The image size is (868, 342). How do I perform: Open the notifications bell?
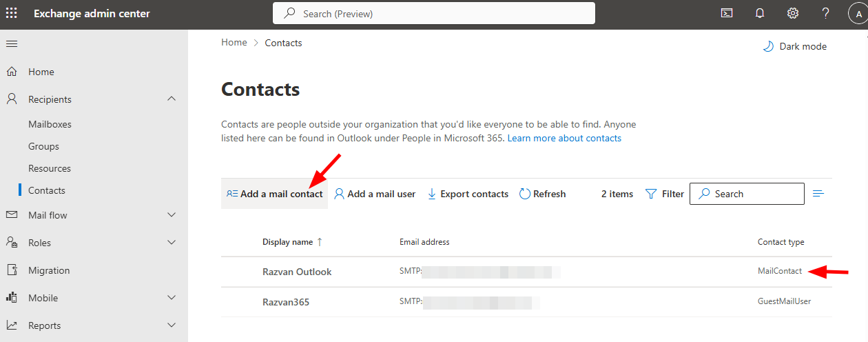[760, 13]
